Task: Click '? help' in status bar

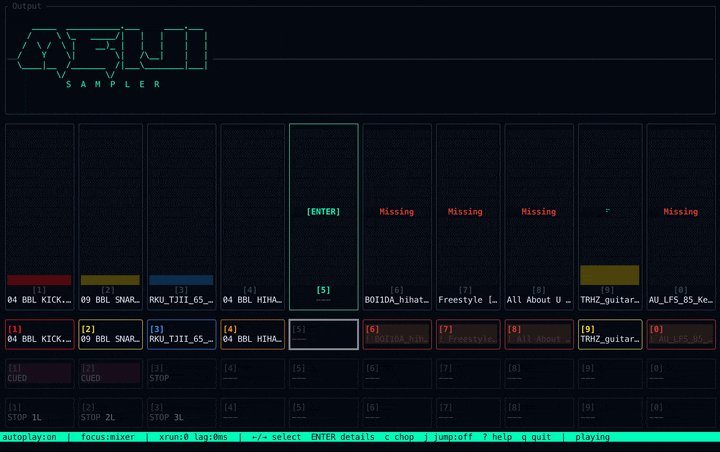Action: pos(497,437)
